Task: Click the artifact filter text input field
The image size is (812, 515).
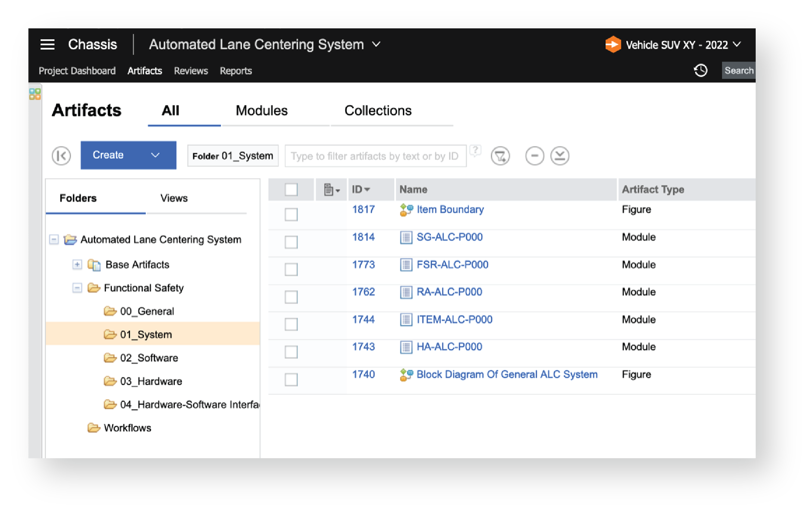Action: tap(375, 156)
